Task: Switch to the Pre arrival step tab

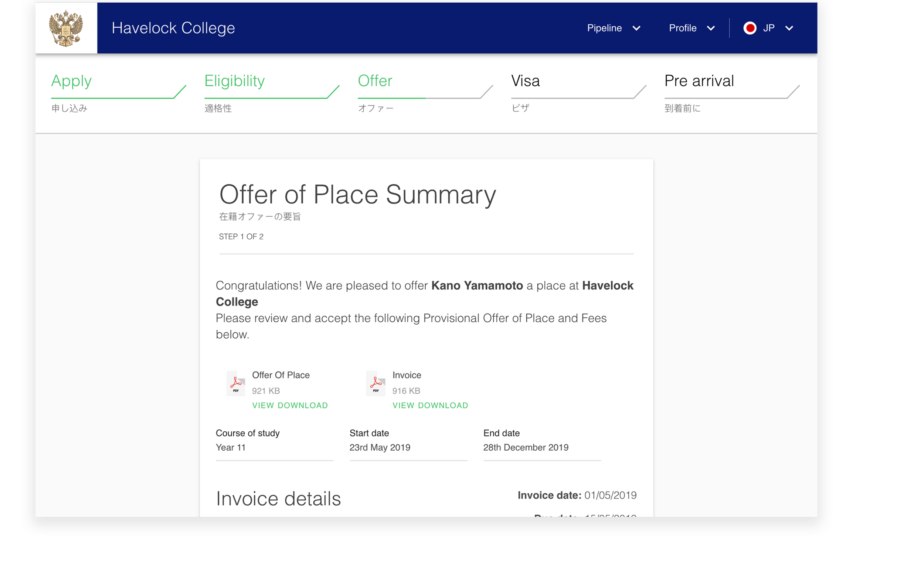Action: tap(699, 81)
